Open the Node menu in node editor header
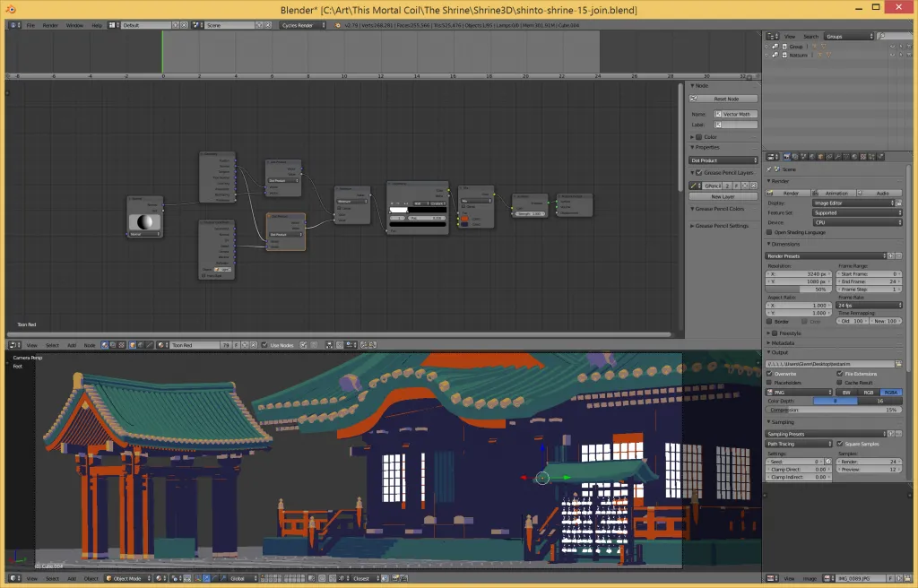The image size is (918, 588). tap(90, 345)
